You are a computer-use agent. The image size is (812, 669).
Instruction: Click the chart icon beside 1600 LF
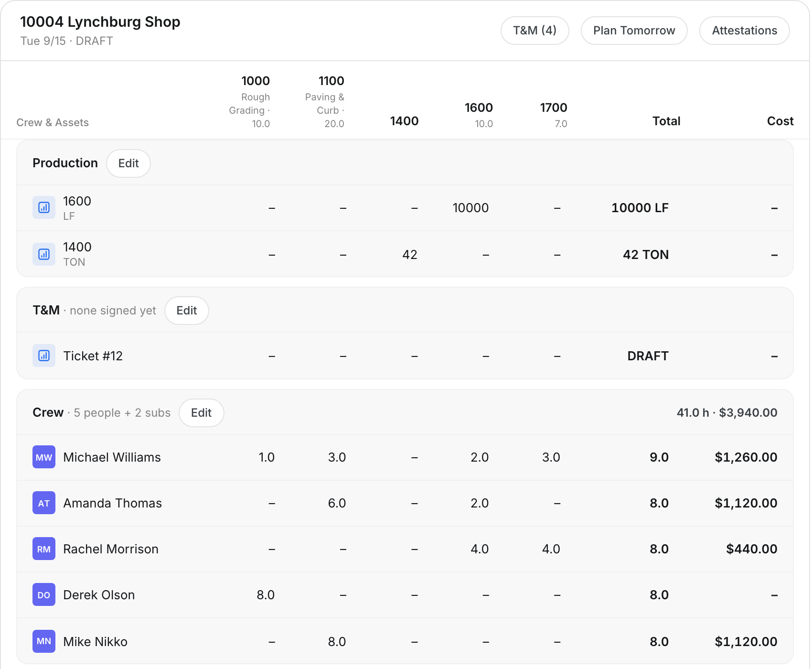click(x=44, y=208)
